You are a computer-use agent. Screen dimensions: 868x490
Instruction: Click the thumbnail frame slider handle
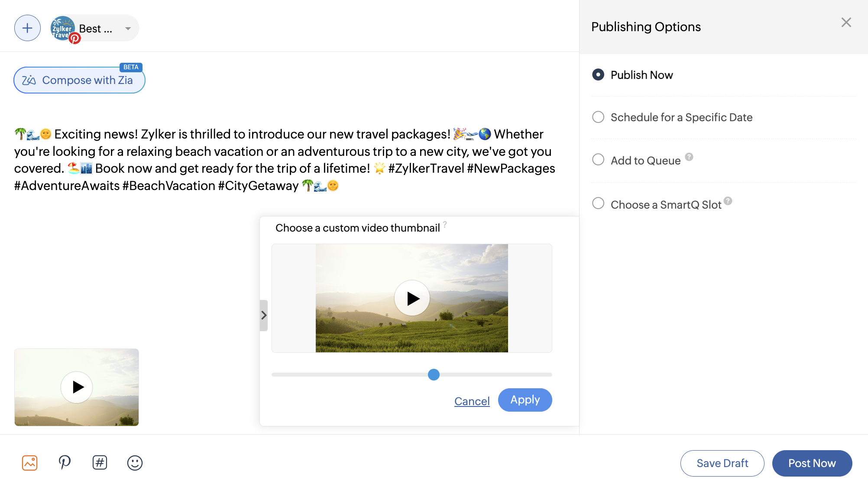pyautogui.click(x=434, y=374)
